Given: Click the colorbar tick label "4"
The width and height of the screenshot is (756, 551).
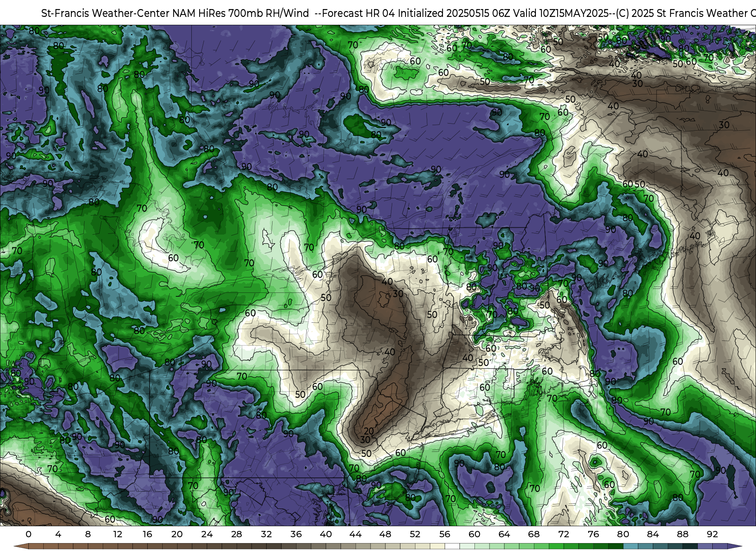Looking at the screenshot, I should tap(58, 534).
